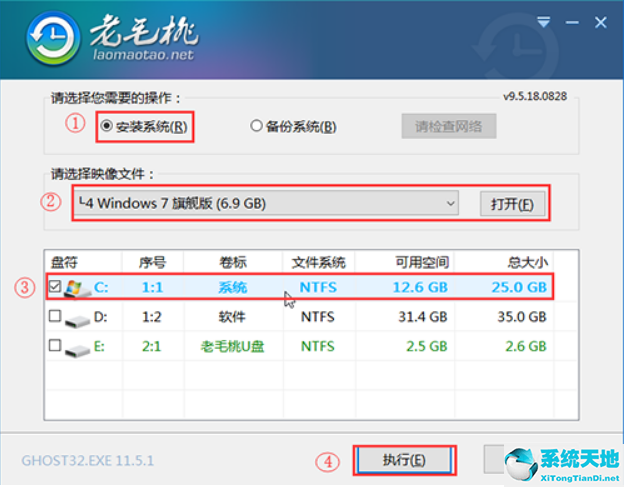Close the 老毛桃 installer window

pos(601,22)
